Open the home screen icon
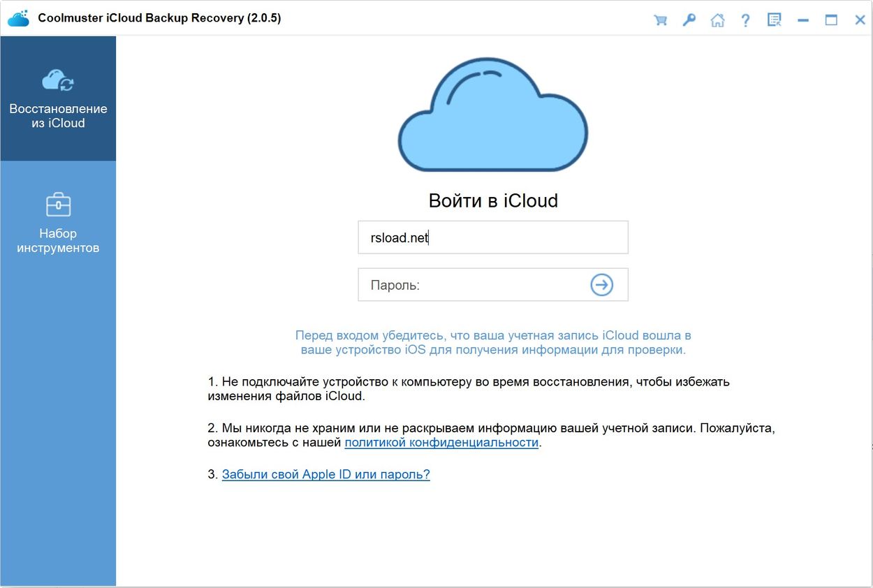Viewport: 873px width, 588px height. point(717,20)
